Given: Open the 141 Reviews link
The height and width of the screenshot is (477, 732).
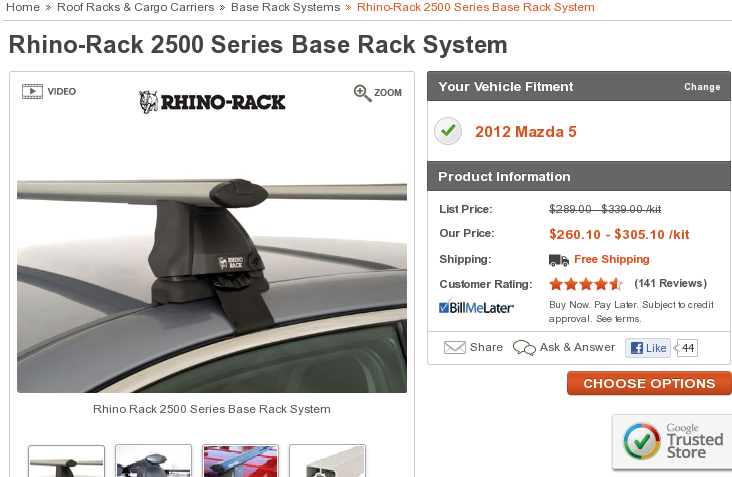Looking at the screenshot, I should (670, 283).
